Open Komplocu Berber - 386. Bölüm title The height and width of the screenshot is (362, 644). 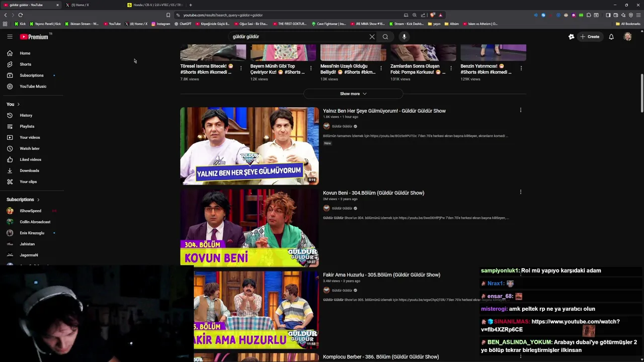[381, 357]
